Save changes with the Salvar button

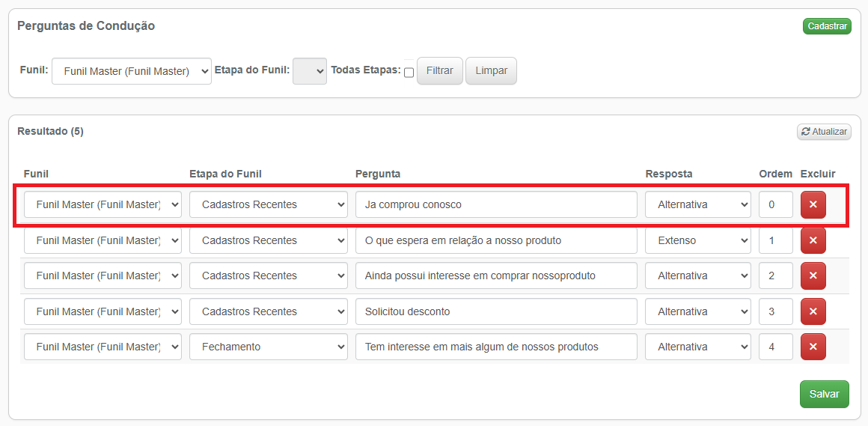[x=824, y=394]
